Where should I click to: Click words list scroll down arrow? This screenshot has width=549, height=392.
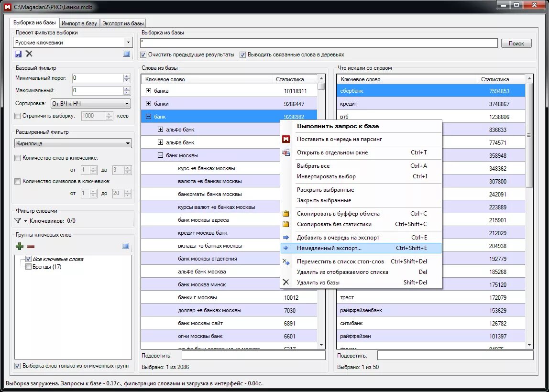pyautogui.click(x=321, y=345)
